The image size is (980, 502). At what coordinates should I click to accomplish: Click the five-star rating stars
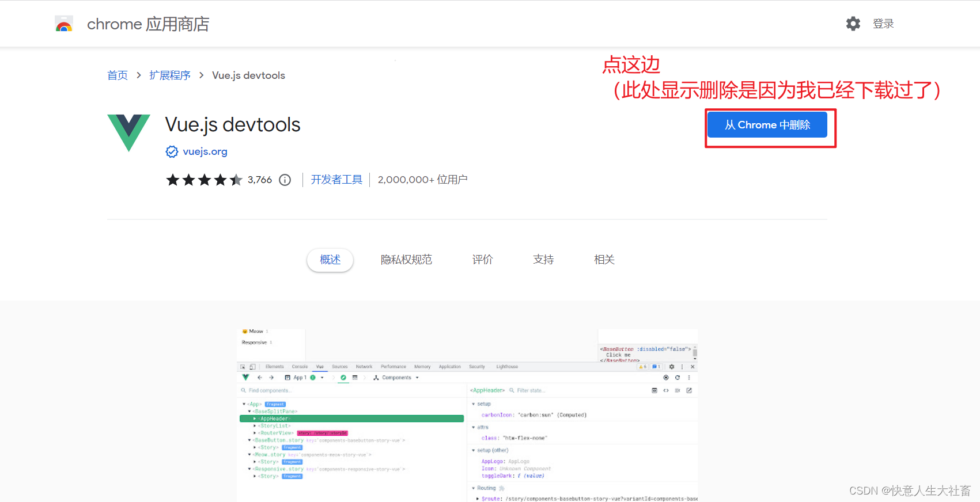pos(204,180)
